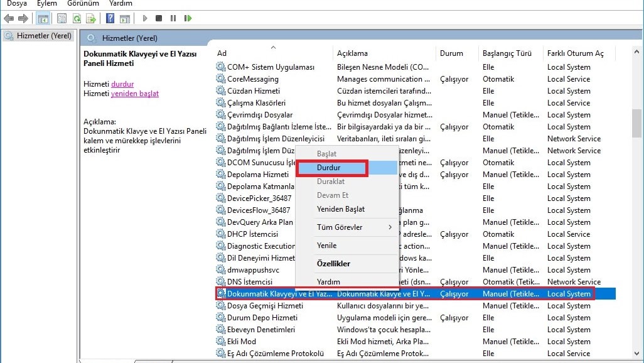Click gear icon beside Çalışma Klasörleri

pos(221,102)
